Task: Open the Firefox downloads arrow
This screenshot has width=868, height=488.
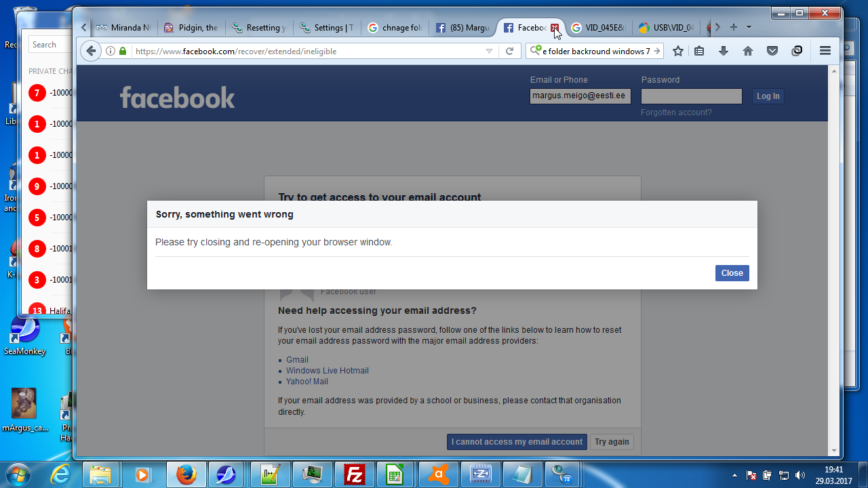Action: [724, 51]
